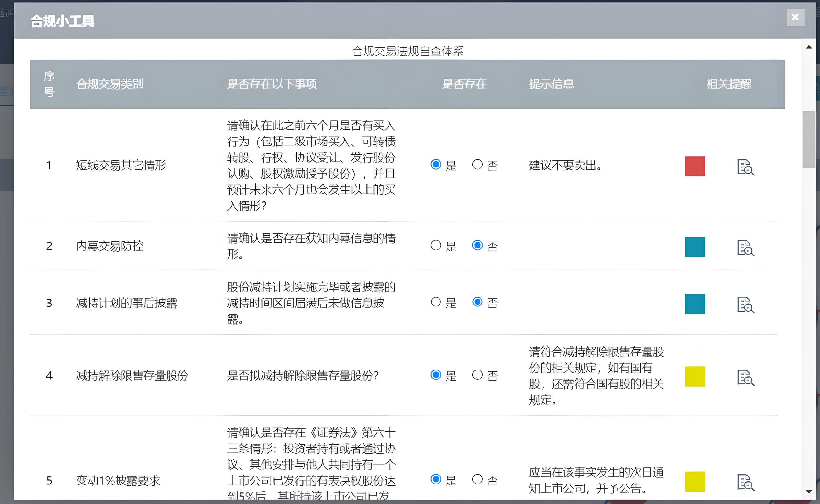
Task: Click the 内幕交易防控 category cell
Action: (x=110, y=246)
